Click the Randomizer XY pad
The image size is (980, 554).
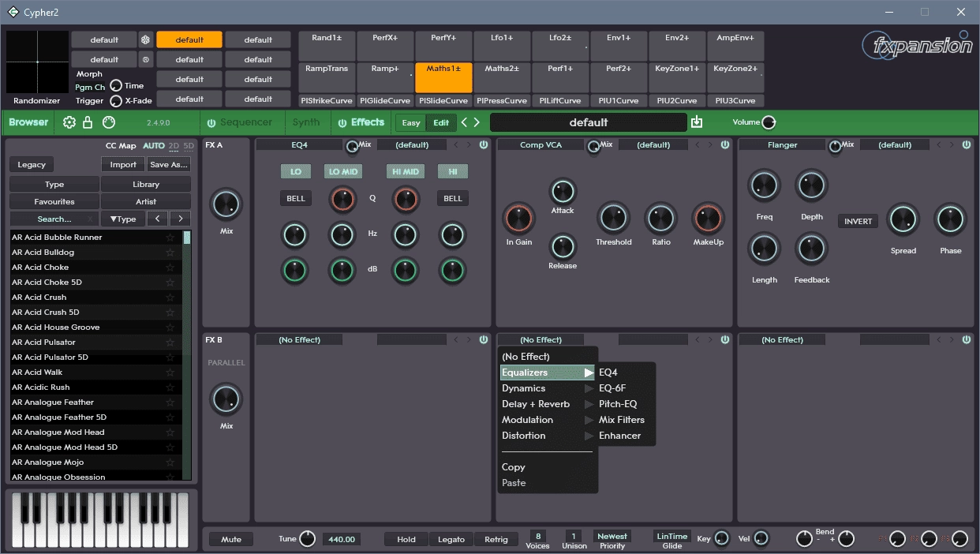point(37,62)
